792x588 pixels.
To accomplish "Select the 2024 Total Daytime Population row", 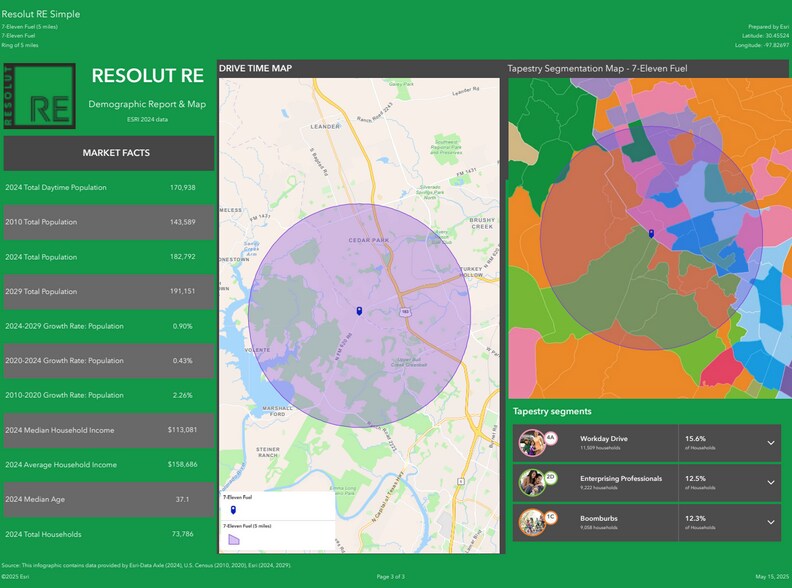I will click(109, 187).
